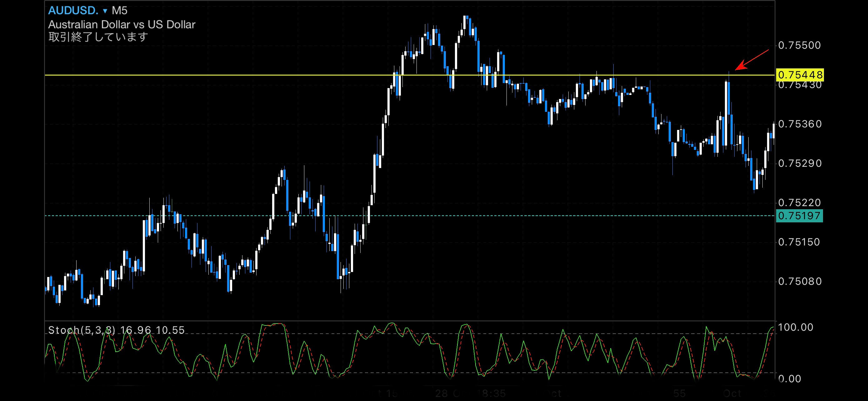Click the 0.75220 price scale label

click(799, 203)
